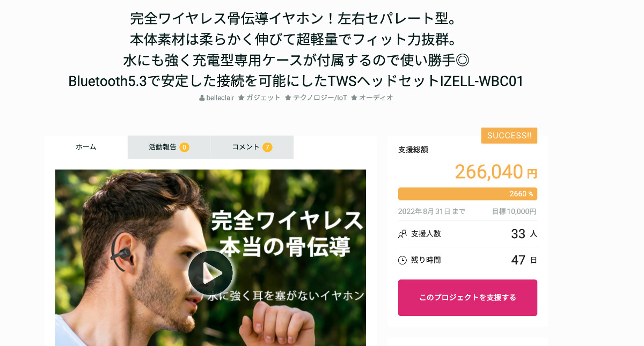Click the orange 2660% funding progress bar
This screenshot has width=644, height=346.
pyautogui.click(x=467, y=194)
